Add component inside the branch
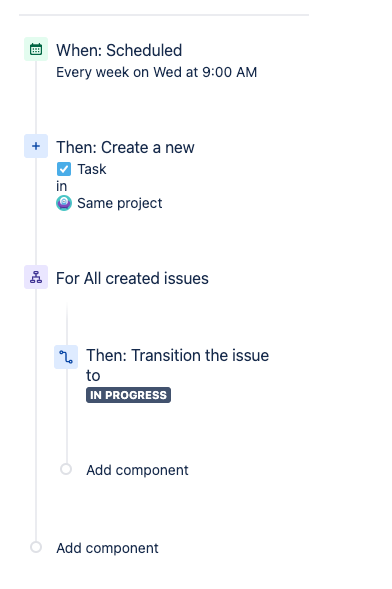The image size is (392, 589). (137, 470)
